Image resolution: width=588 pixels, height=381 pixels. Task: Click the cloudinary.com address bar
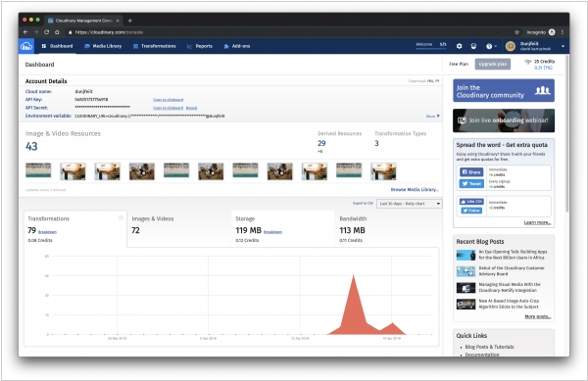[289, 32]
